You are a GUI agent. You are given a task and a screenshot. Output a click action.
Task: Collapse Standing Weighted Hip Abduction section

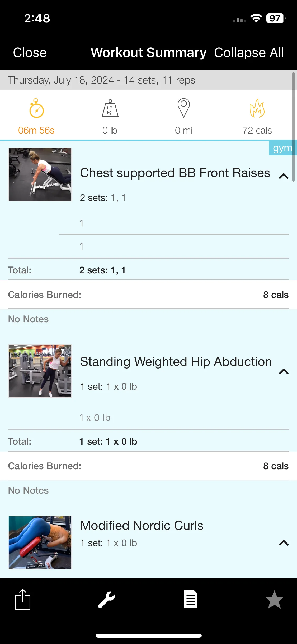pyautogui.click(x=284, y=371)
